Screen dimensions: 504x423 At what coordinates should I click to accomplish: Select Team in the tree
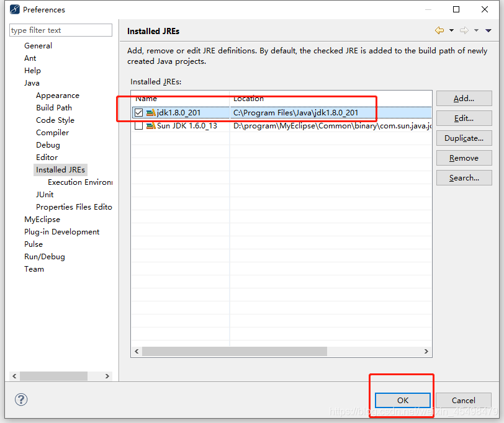pos(34,269)
